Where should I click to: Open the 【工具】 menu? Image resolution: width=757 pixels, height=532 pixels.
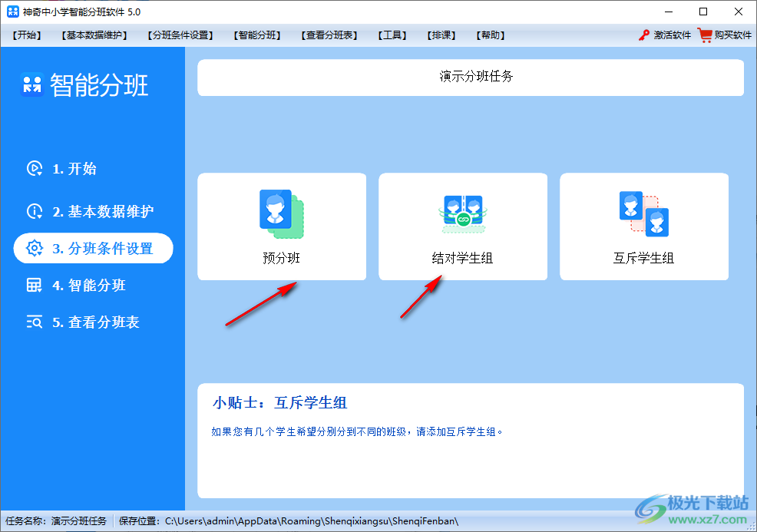click(x=392, y=35)
